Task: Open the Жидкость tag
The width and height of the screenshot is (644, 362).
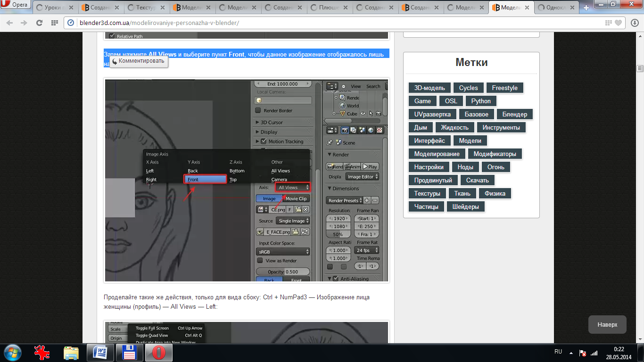Action: tap(454, 127)
